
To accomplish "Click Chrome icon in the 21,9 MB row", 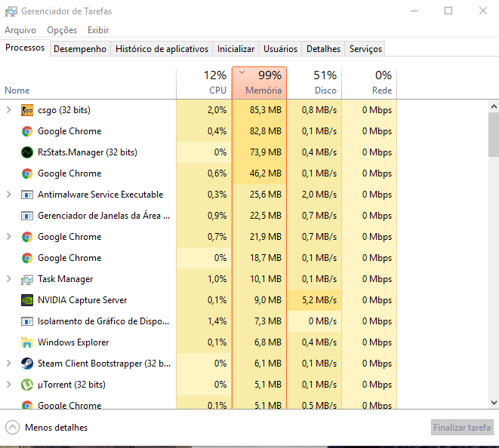I will click(27, 237).
